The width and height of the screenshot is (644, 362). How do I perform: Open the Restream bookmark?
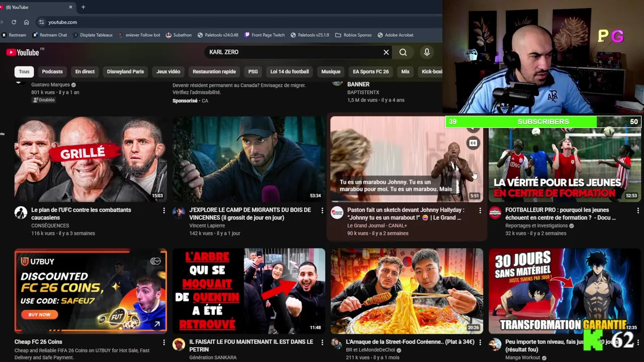(14, 35)
